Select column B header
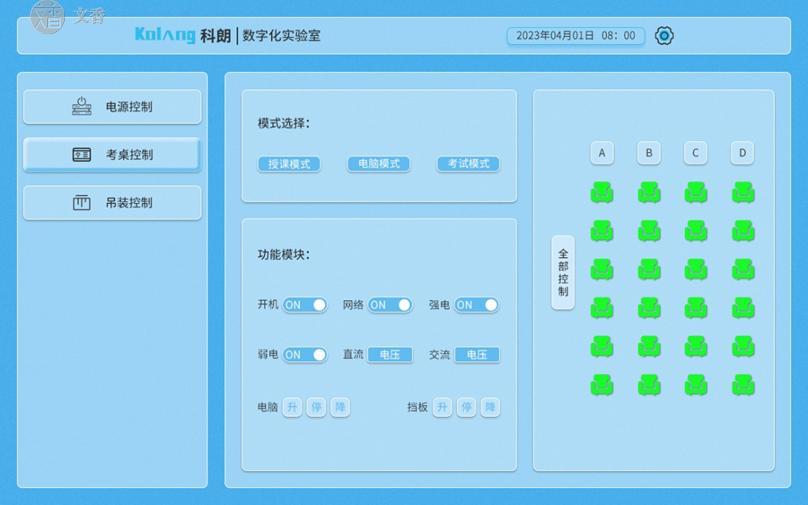The width and height of the screenshot is (808, 505). tap(649, 153)
